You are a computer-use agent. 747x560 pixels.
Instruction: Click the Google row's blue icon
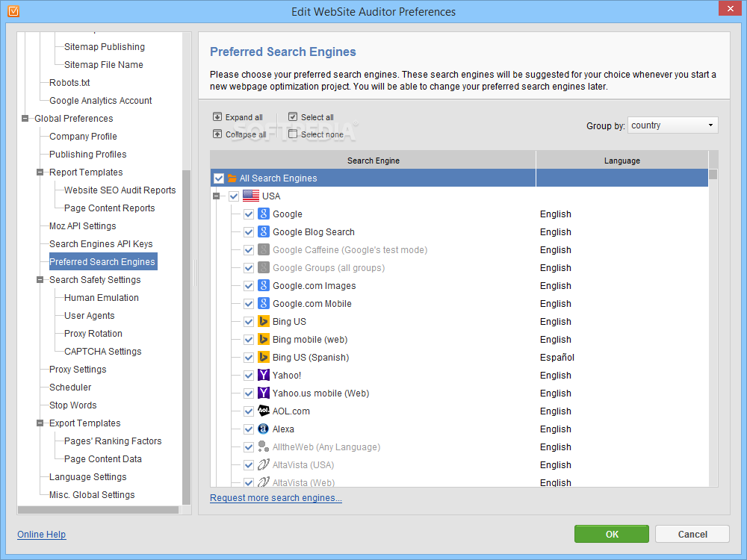(x=264, y=214)
